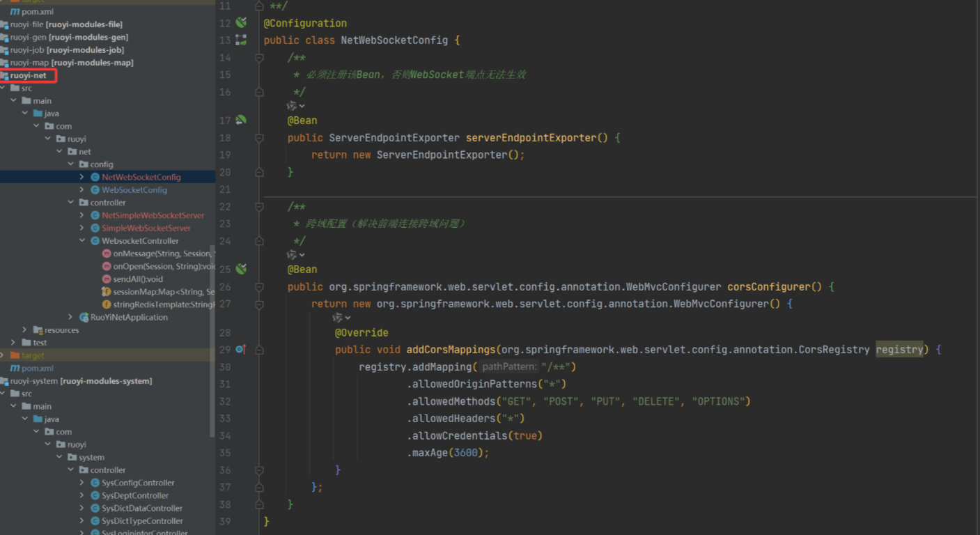980x535 pixels.
Task: Click the Spring gutter icon on line 12
Action: point(241,23)
